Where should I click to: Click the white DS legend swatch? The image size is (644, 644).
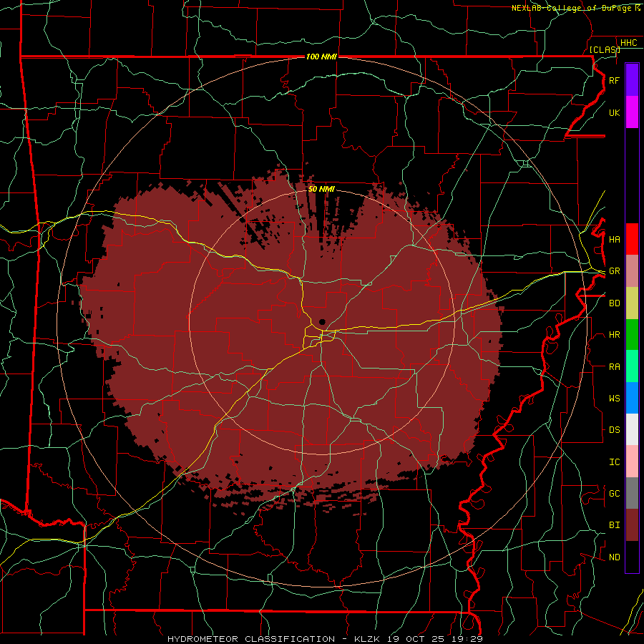click(632, 429)
